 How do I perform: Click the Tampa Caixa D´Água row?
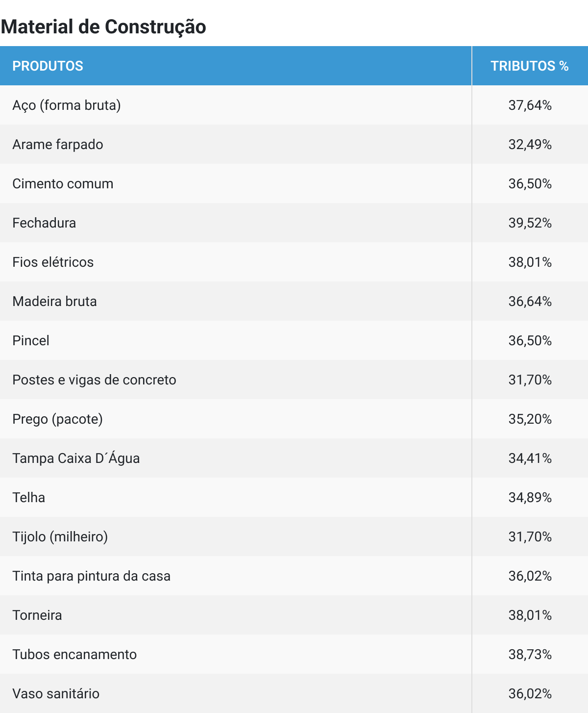[x=76, y=458]
